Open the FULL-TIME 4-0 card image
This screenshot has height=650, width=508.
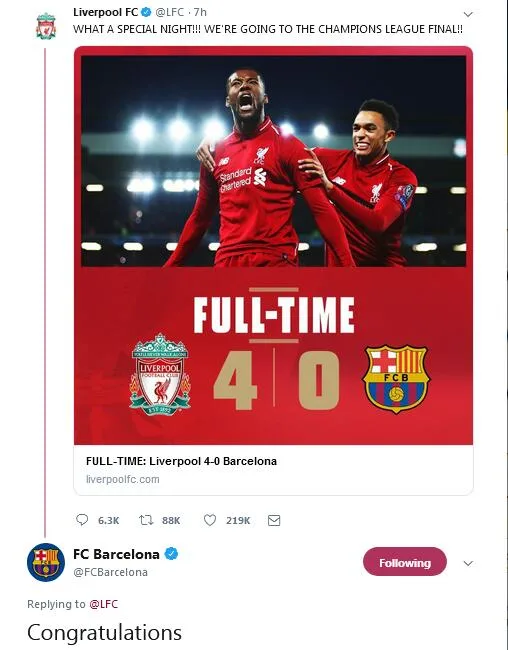273,245
